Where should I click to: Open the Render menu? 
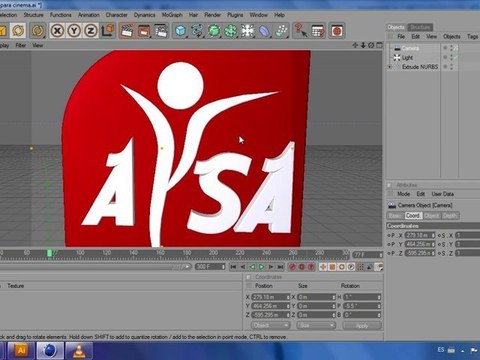[212, 15]
